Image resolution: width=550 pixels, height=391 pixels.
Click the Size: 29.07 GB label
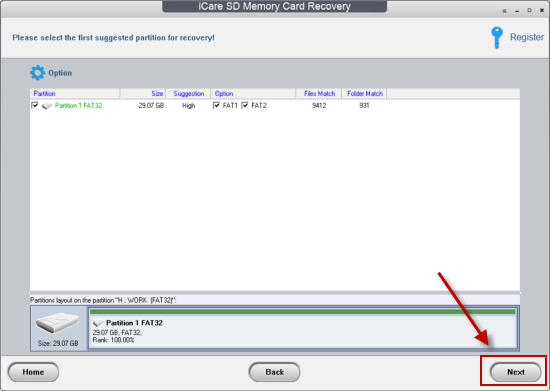click(58, 343)
